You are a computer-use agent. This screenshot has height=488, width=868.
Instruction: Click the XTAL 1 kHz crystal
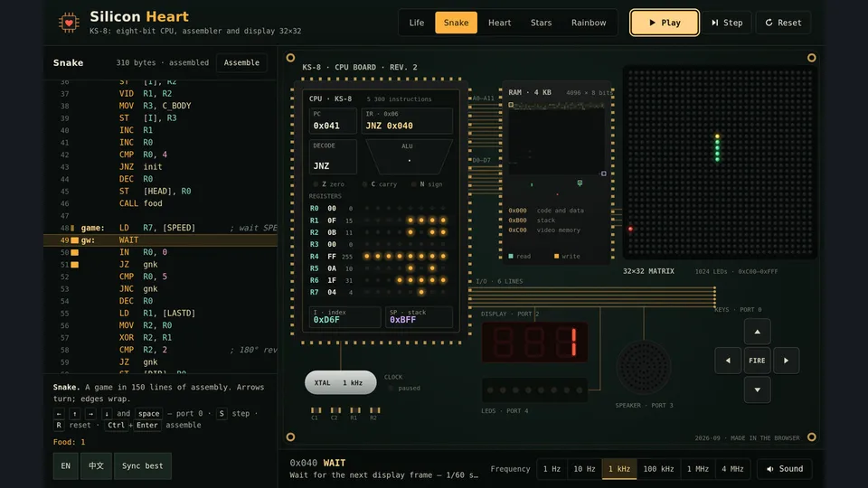coord(341,382)
